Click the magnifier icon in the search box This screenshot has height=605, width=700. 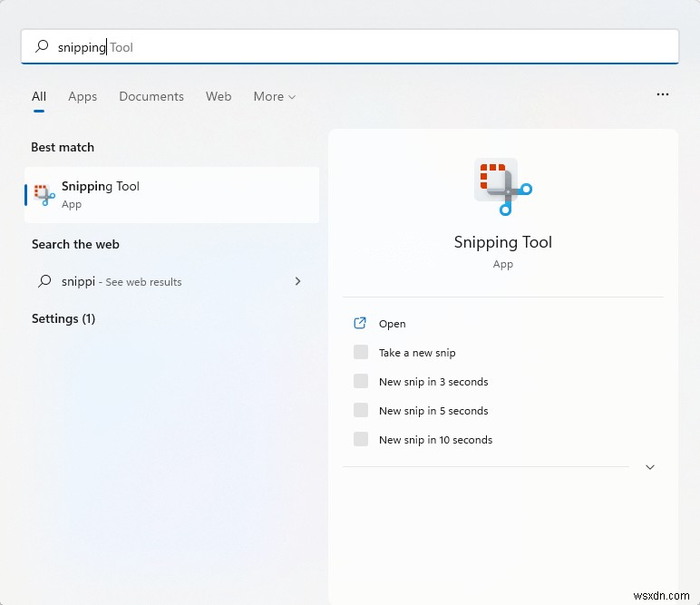(42, 46)
